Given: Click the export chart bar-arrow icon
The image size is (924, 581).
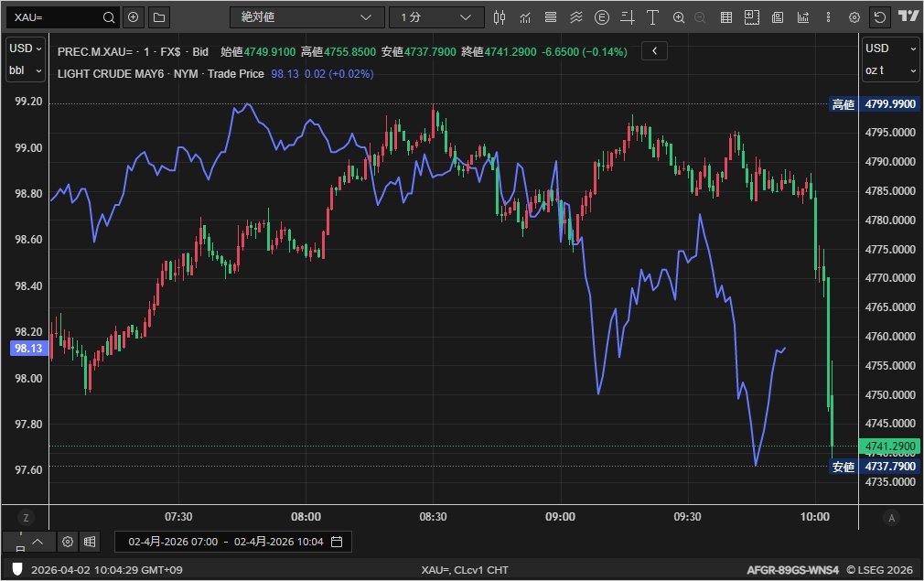Looking at the screenshot, I should (x=803, y=17).
